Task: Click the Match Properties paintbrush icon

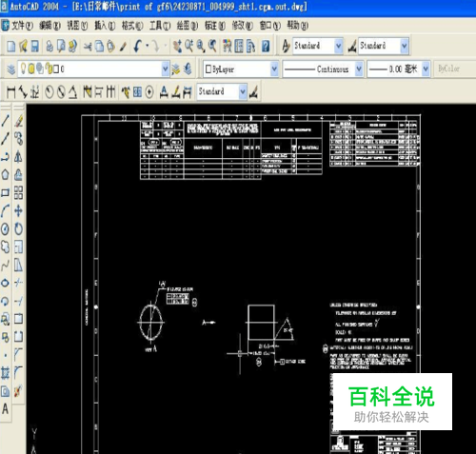Action: click(123, 47)
